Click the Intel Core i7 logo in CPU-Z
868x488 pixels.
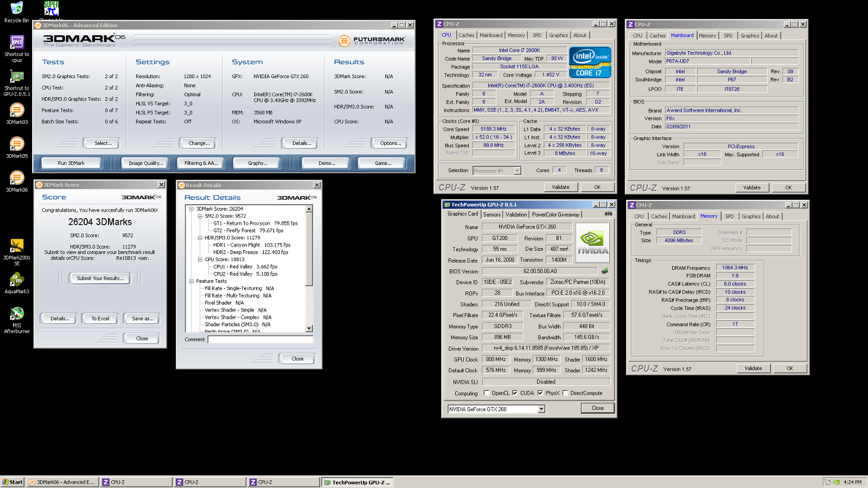point(590,62)
